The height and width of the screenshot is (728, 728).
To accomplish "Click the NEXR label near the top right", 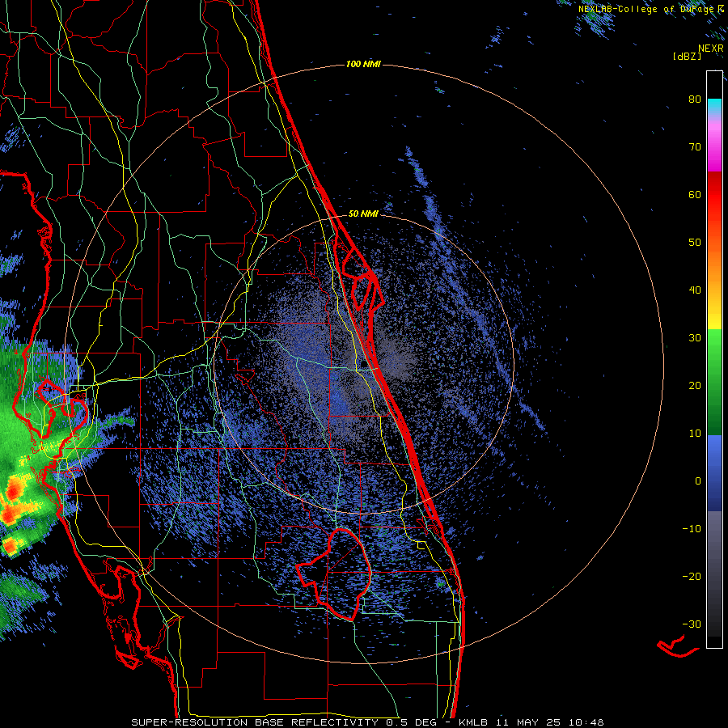I will [x=711, y=49].
